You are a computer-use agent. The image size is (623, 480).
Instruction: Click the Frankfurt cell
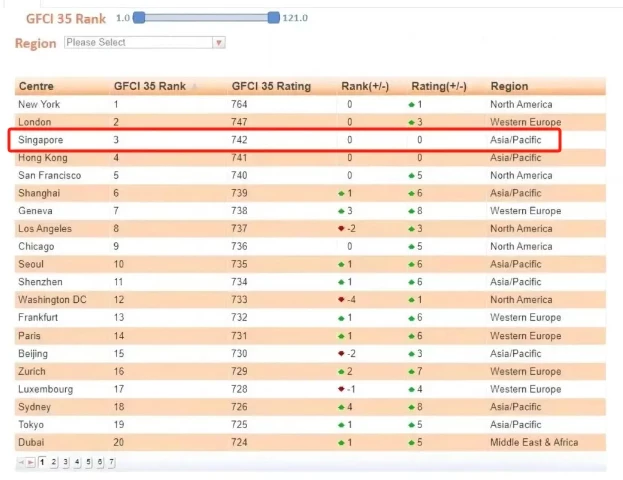click(38, 317)
